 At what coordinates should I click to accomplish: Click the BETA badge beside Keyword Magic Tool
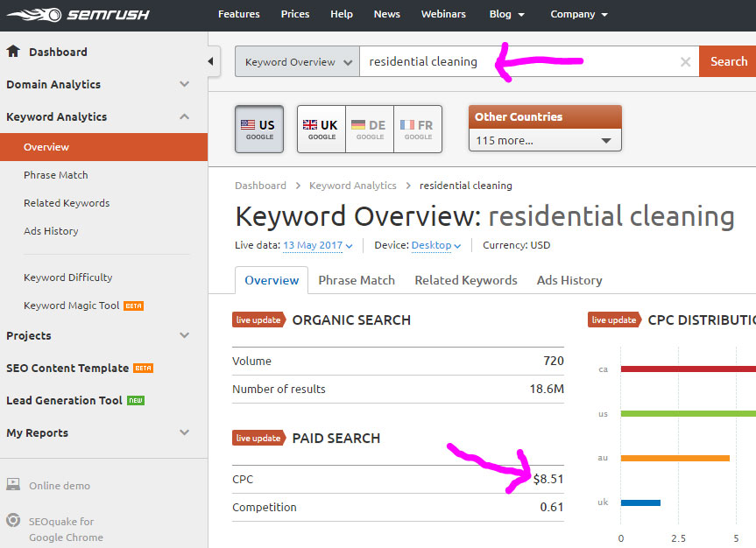[x=133, y=306]
